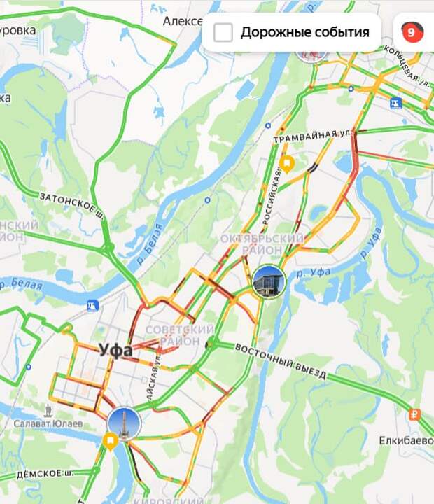Open the monument photo marker near the river
The height and width of the screenshot is (504, 434).
tap(125, 423)
